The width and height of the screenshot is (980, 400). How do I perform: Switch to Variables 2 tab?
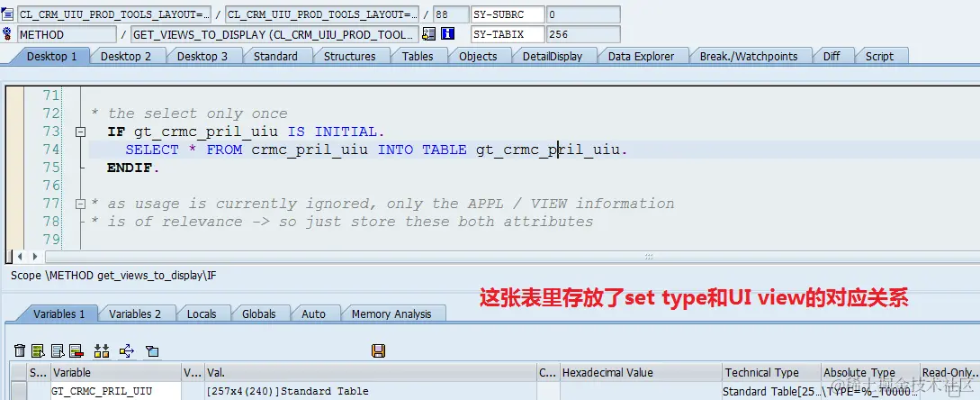(135, 314)
